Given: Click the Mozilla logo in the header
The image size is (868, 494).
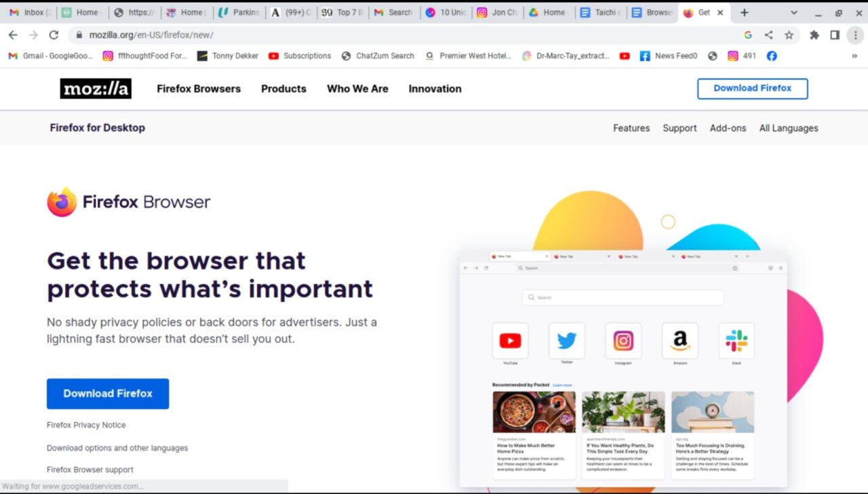Looking at the screenshot, I should (x=96, y=88).
